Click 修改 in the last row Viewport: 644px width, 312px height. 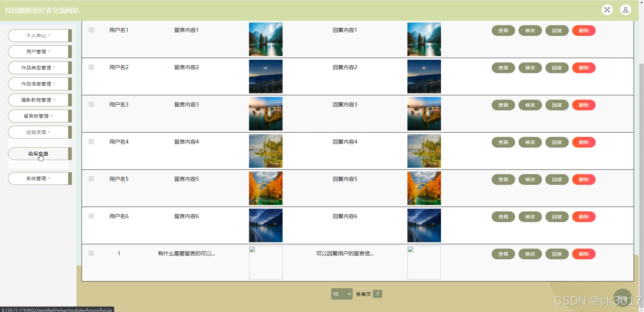coord(530,254)
